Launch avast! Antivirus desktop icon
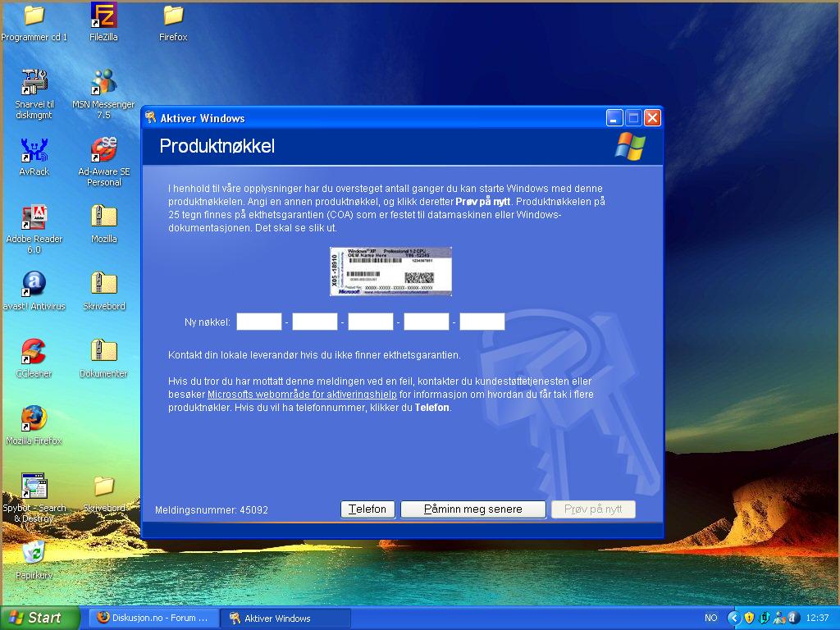The width and height of the screenshot is (840, 630). coord(34,284)
